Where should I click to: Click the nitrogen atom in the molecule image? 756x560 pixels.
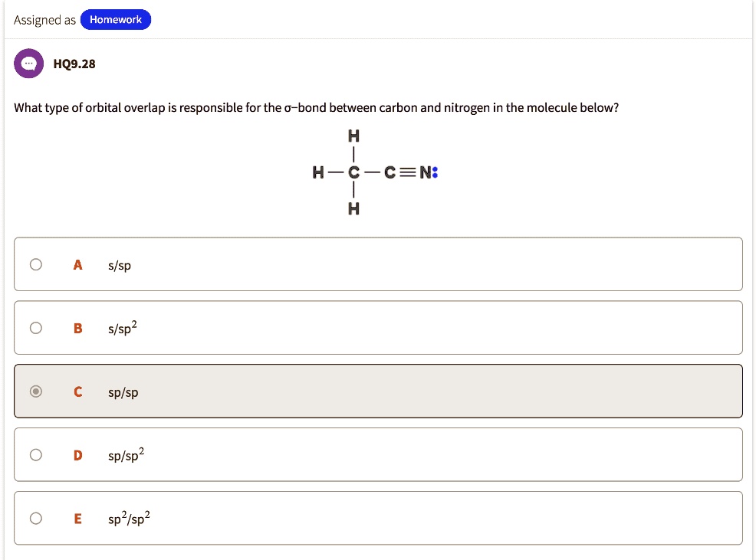[x=426, y=172]
